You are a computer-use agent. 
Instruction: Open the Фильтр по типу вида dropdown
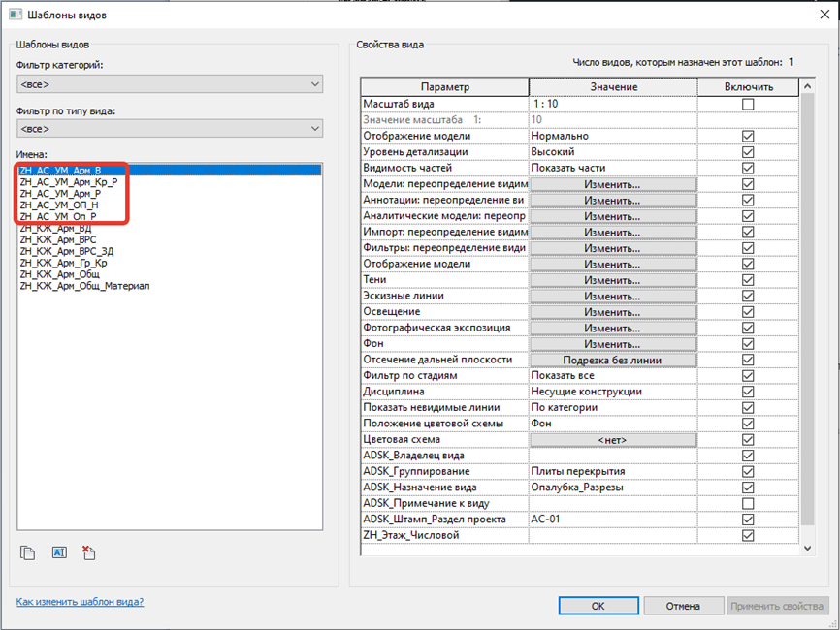point(170,129)
